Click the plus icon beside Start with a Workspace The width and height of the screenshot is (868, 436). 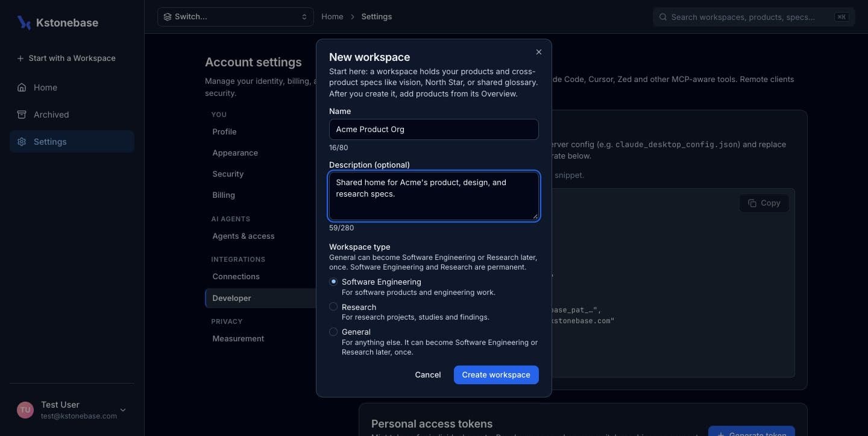pyautogui.click(x=20, y=58)
